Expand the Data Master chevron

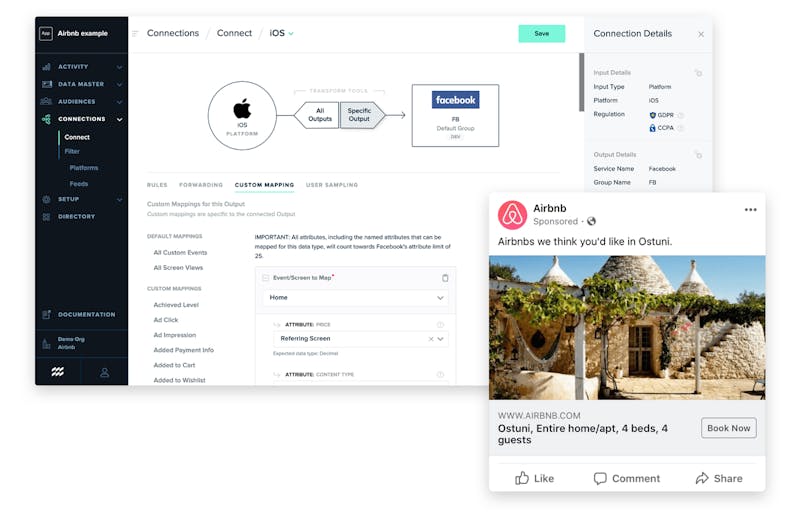click(x=119, y=85)
